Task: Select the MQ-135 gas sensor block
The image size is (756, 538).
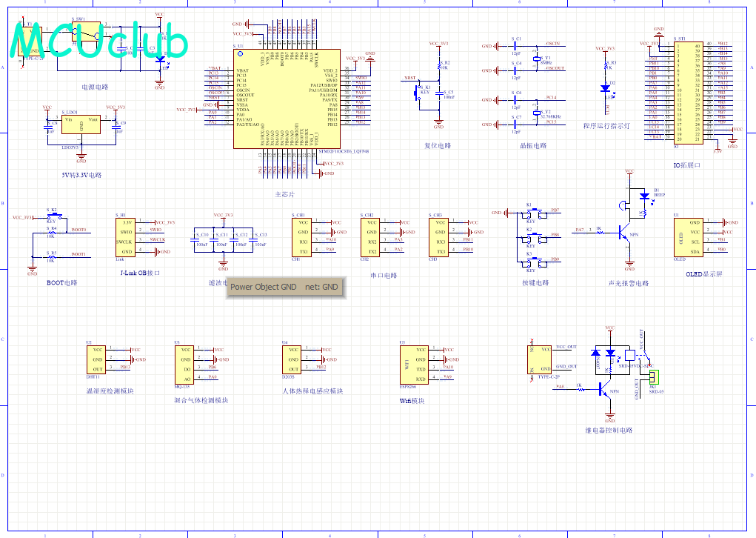Action: pos(184,365)
